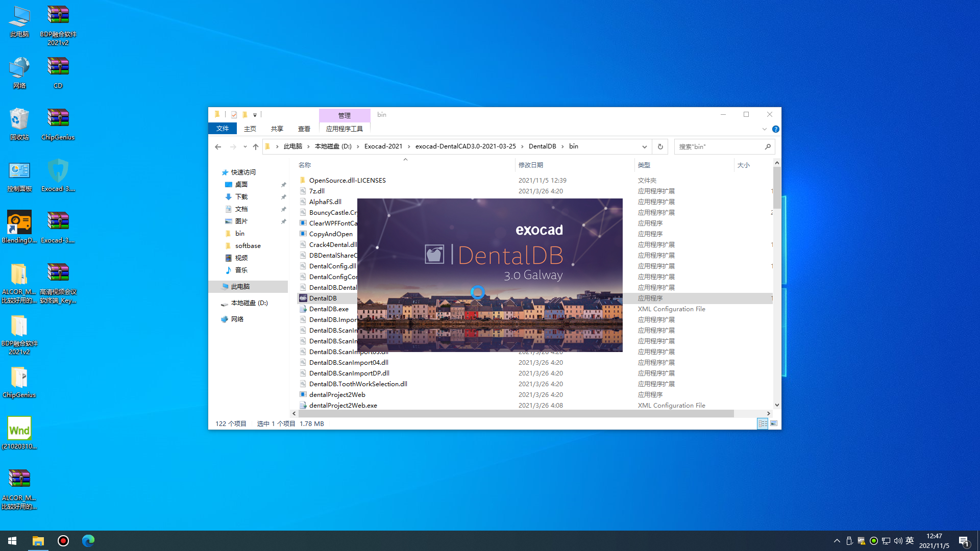Select the BDP融合软件 2021v2 folder icon
Image resolution: width=980 pixels, height=551 pixels.
19,335
